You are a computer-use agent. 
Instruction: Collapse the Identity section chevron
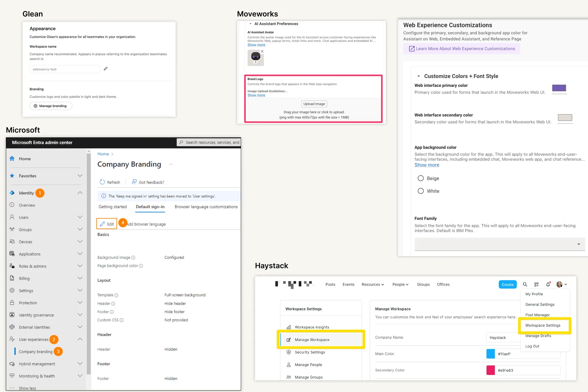(x=80, y=193)
